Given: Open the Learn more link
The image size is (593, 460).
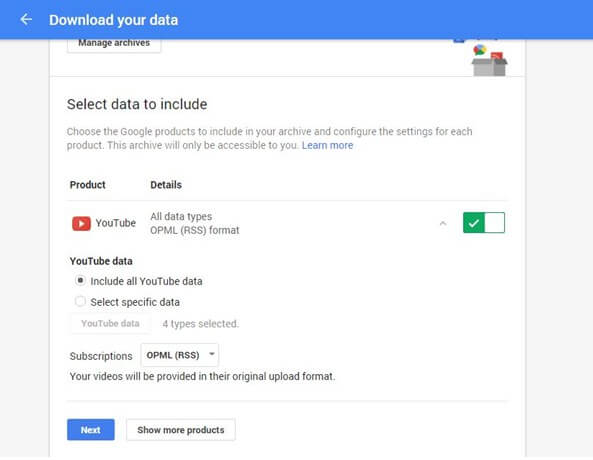Looking at the screenshot, I should pos(328,145).
